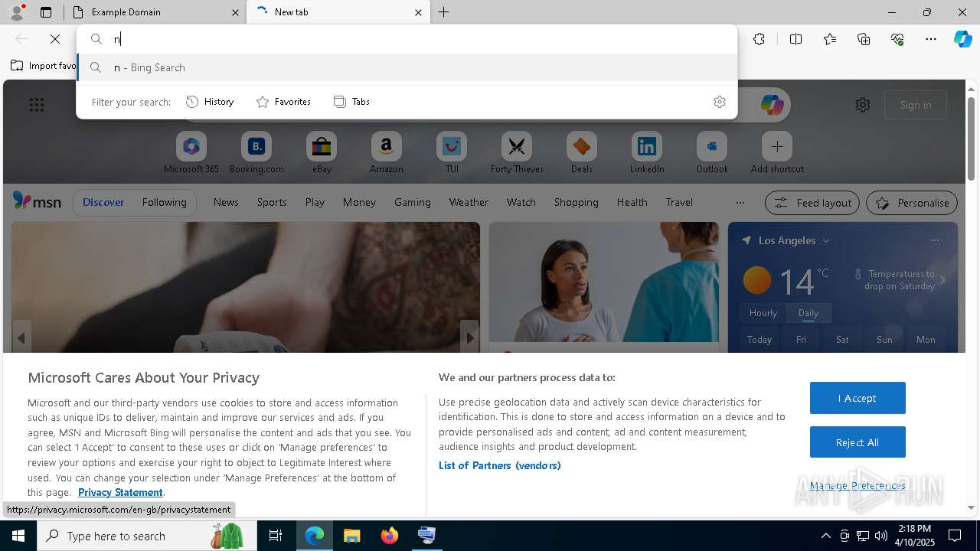Open the Weather category
980x551 pixels.
[469, 202]
